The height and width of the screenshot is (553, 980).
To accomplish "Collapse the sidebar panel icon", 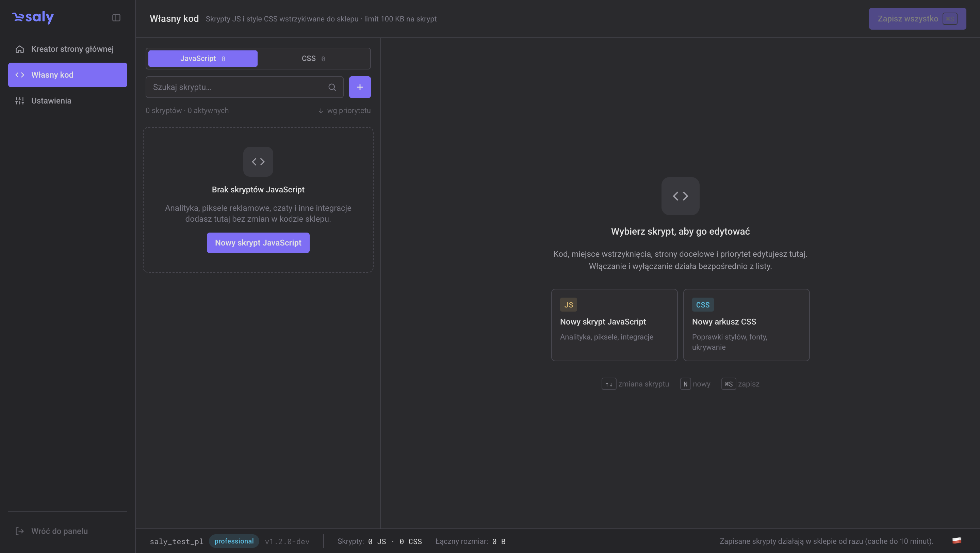I will pos(116,18).
